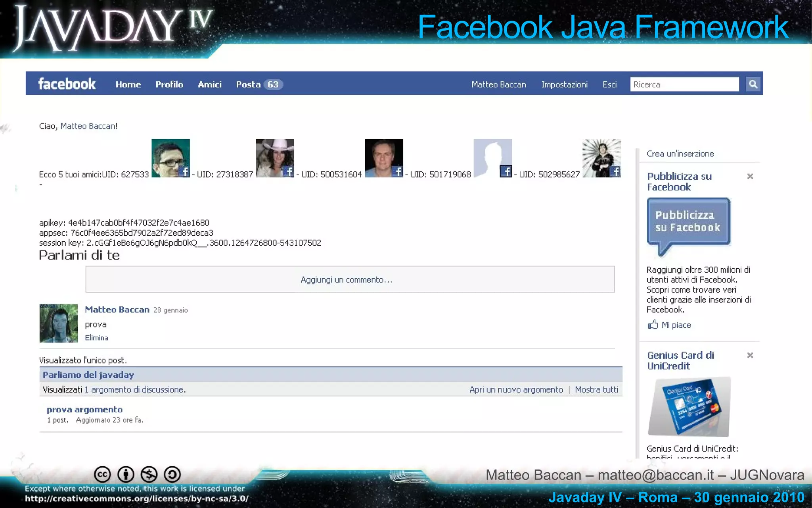Open Impostazioni settings
Screen dimensions: 812x508
click(565, 84)
